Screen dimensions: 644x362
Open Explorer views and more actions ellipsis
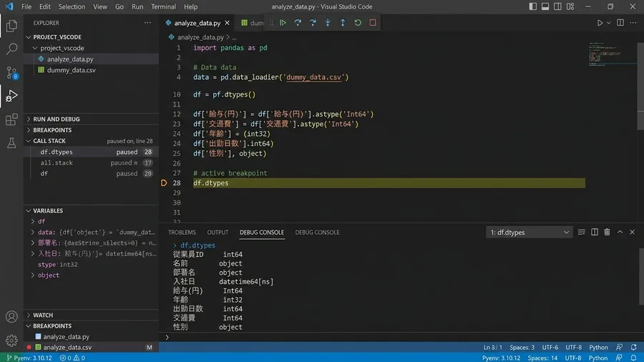tap(147, 23)
